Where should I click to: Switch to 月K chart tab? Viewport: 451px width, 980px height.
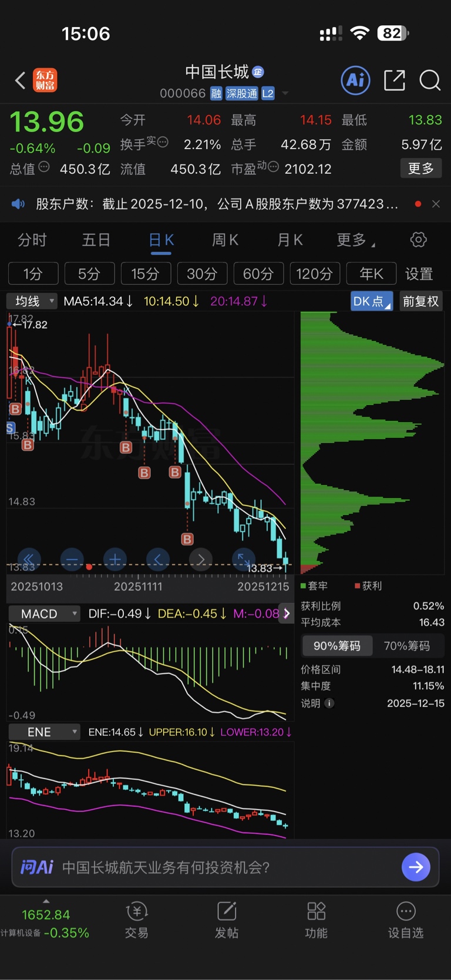click(x=290, y=240)
